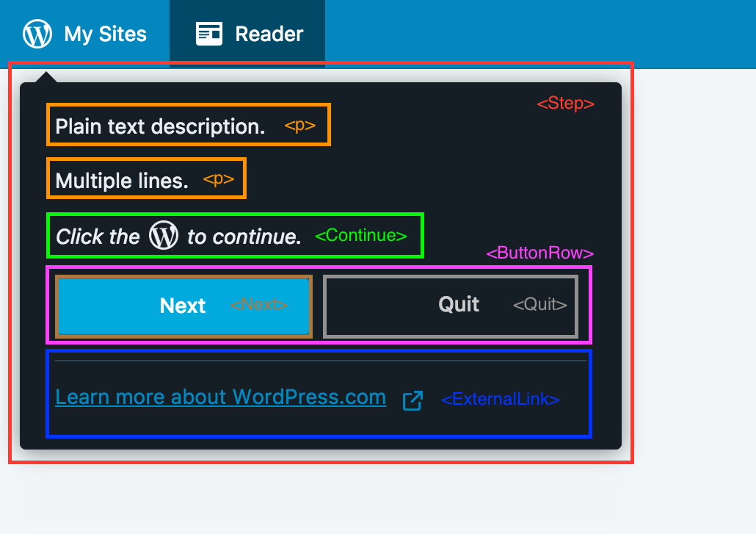Click the <p> label beside Multiple lines
The image size is (756, 534).
(218, 179)
